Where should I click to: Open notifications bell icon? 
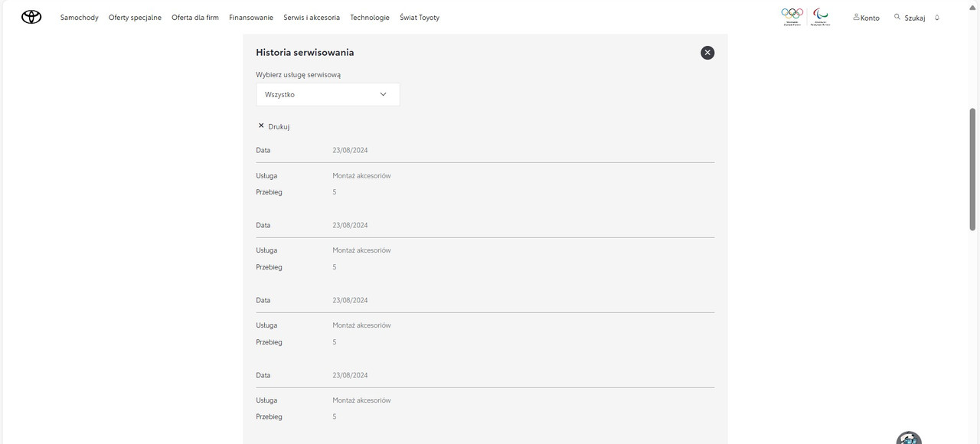(937, 18)
